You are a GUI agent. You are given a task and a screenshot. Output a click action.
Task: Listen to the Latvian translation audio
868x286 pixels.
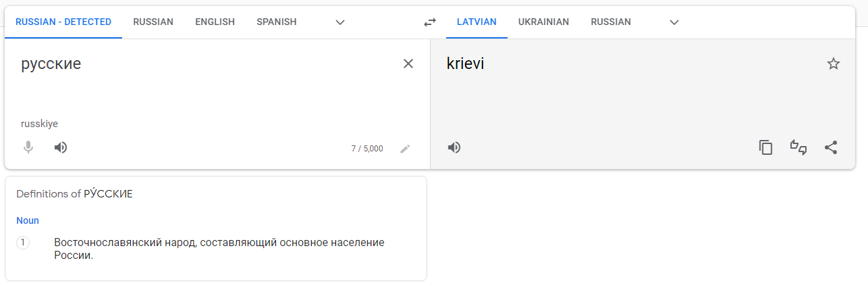[x=454, y=147]
